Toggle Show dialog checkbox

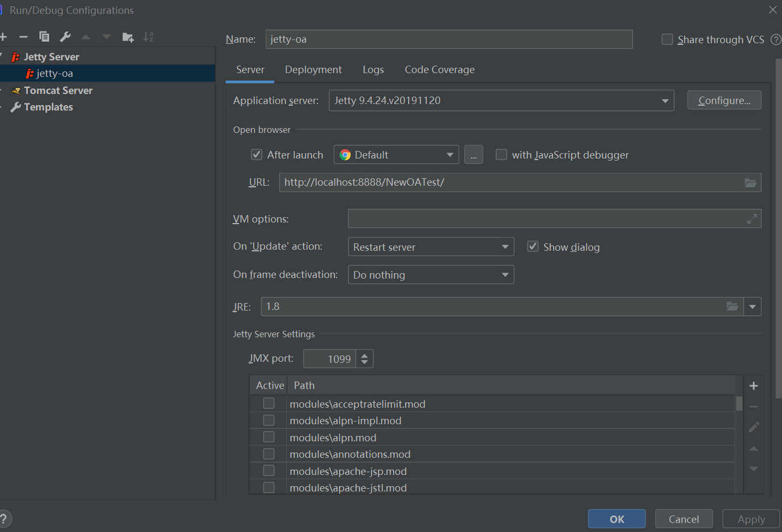pos(533,246)
